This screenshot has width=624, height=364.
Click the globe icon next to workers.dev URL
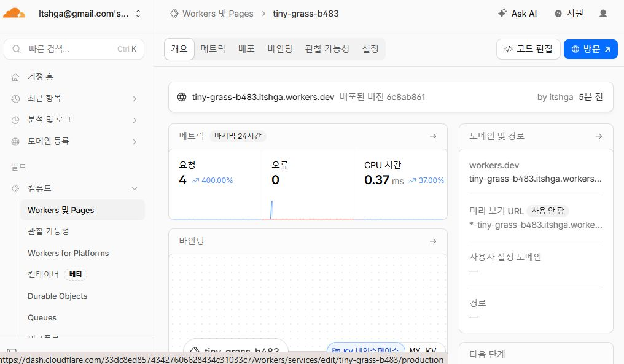181,97
